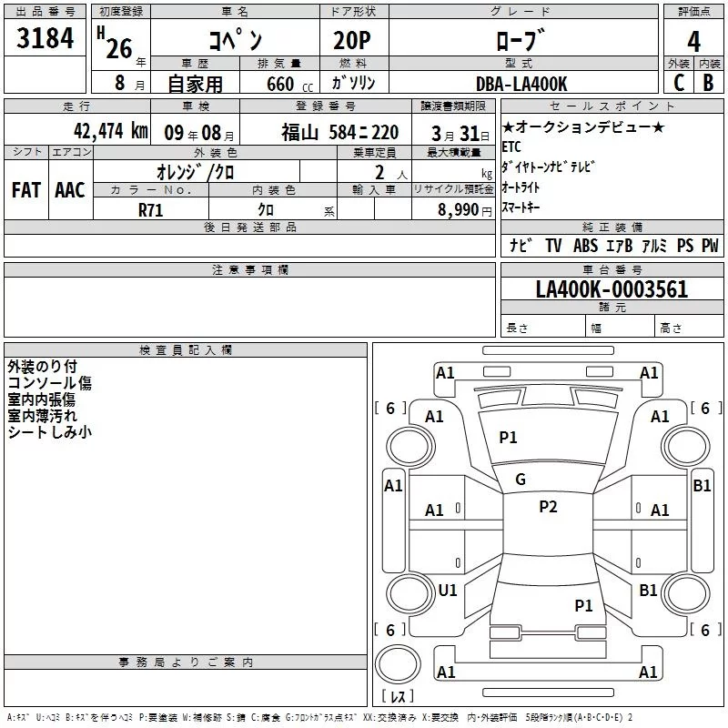The height and width of the screenshot is (728, 728).
Task: Click the grade value ローブ
Action: click(x=520, y=40)
